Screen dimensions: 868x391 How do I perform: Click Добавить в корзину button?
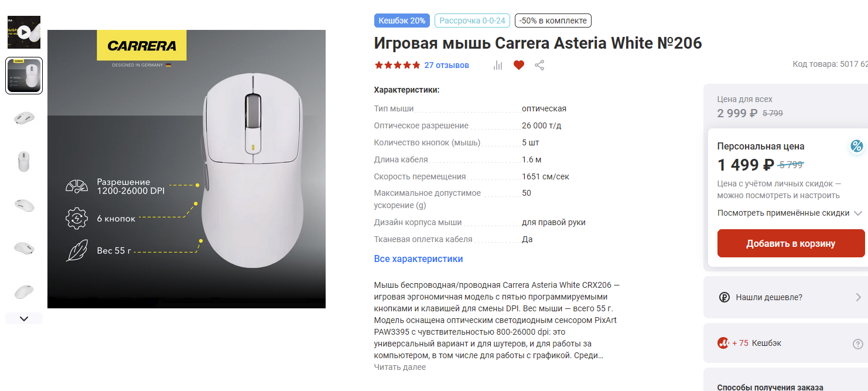click(x=791, y=243)
